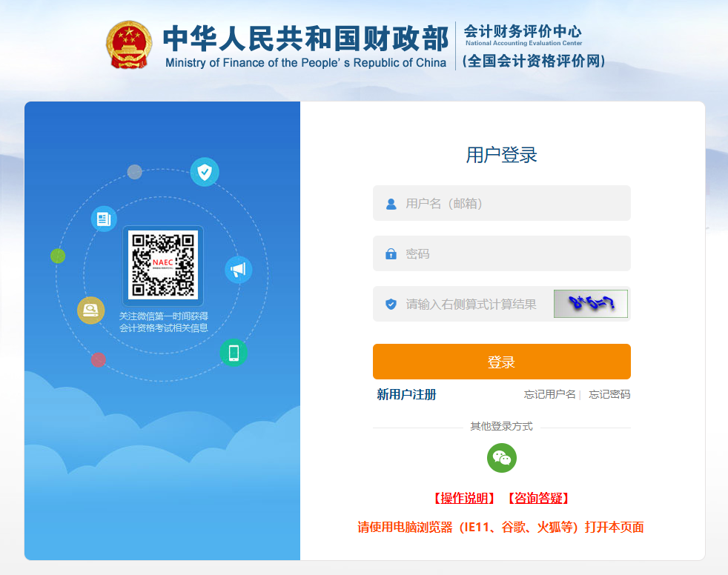Click the 忘记用户名 link
This screenshot has width=728, height=575.
click(x=550, y=394)
